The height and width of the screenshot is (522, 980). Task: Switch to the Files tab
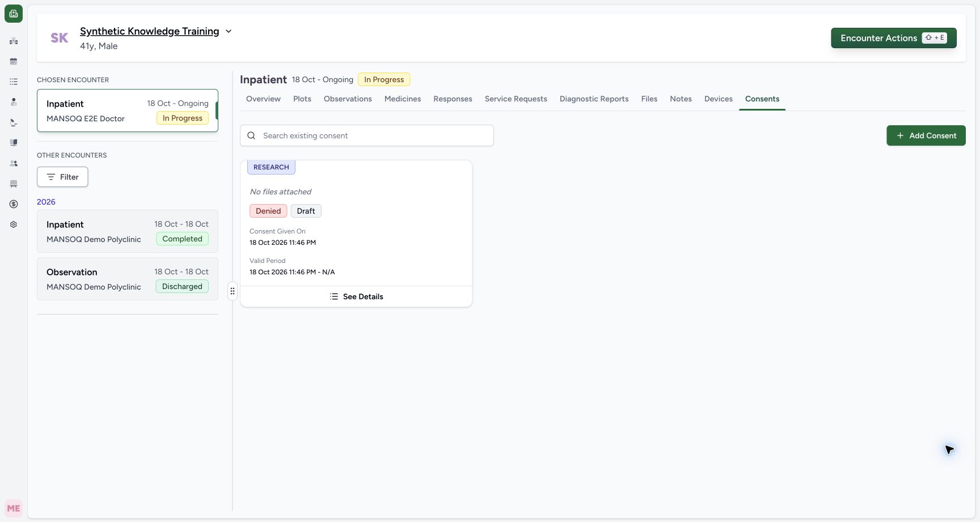tap(649, 99)
